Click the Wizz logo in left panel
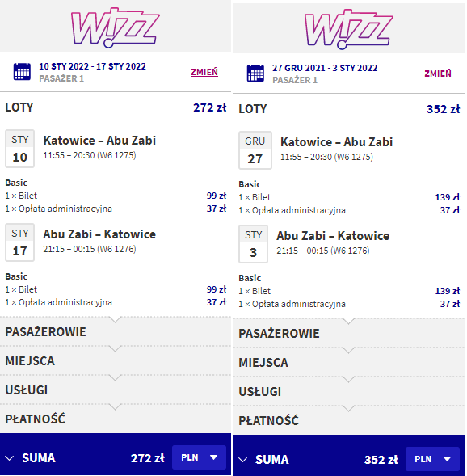This screenshot has height=476, width=467. [x=115, y=27]
